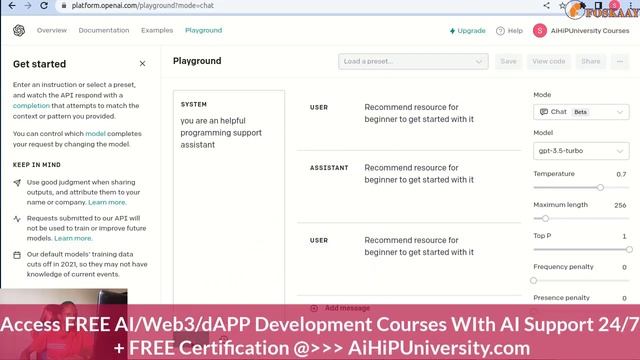The image size is (640, 360).
Task: Click the address bar URL
Action: click(x=143, y=6)
